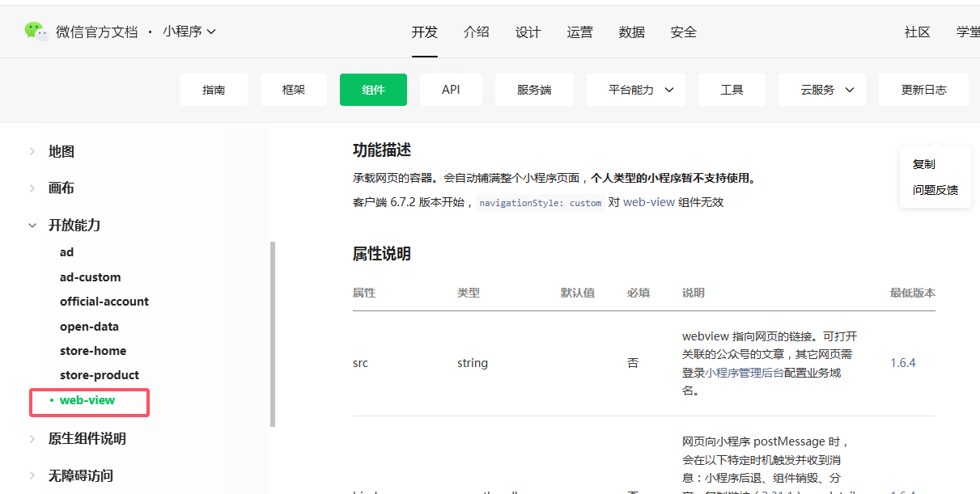This screenshot has width=980, height=494.
Task: Click the sidebar vertical scrollbar
Action: (273, 334)
